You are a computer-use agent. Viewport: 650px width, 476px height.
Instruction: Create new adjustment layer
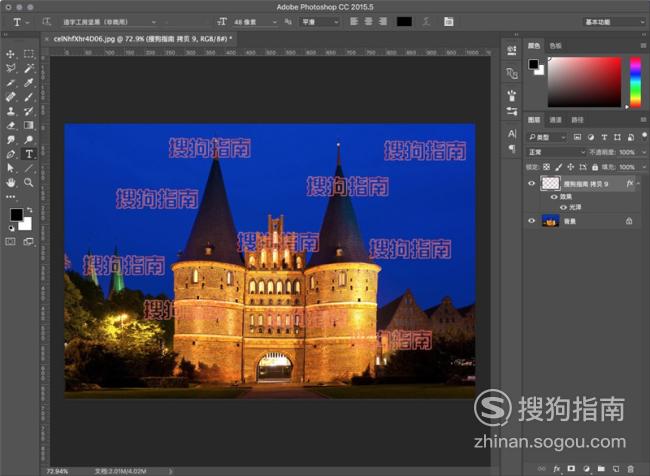point(586,469)
